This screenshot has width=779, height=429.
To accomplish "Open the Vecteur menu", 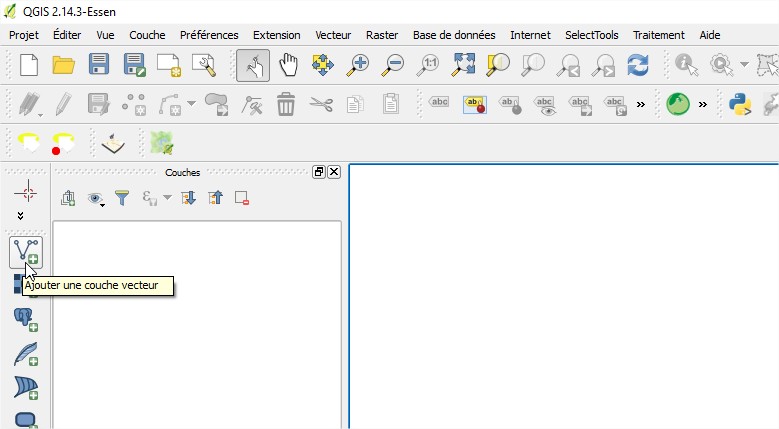I will click(333, 35).
